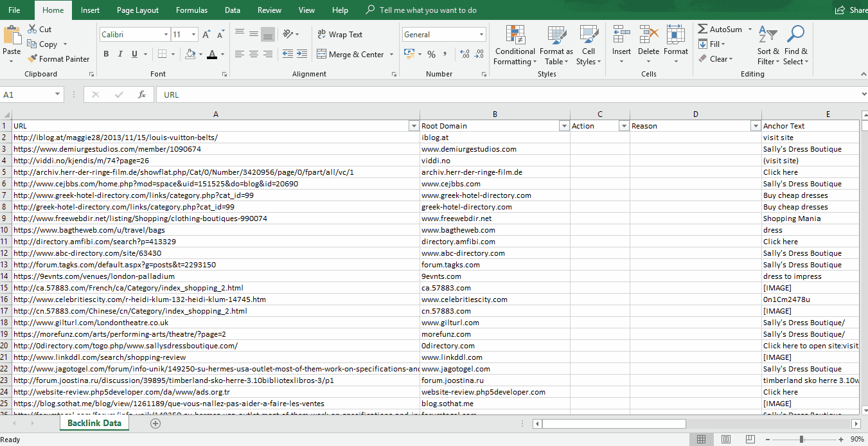Toggle Underline formatting
868x446 pixels.
pos(135,55)
